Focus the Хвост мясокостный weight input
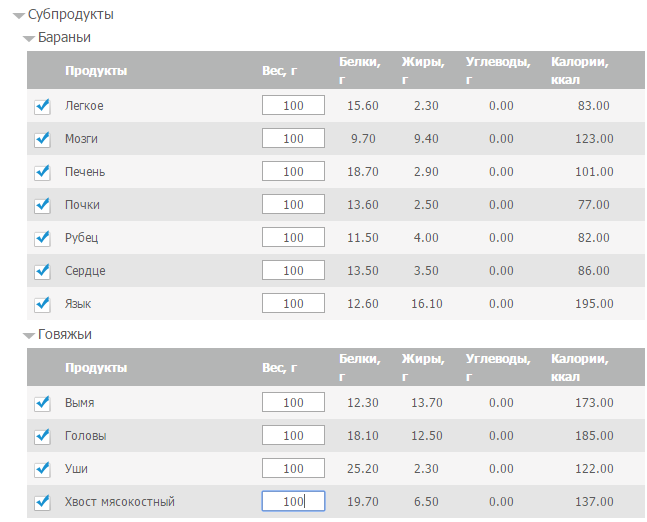Viewport: 647px width, 522px height. [x=293, y=502]
